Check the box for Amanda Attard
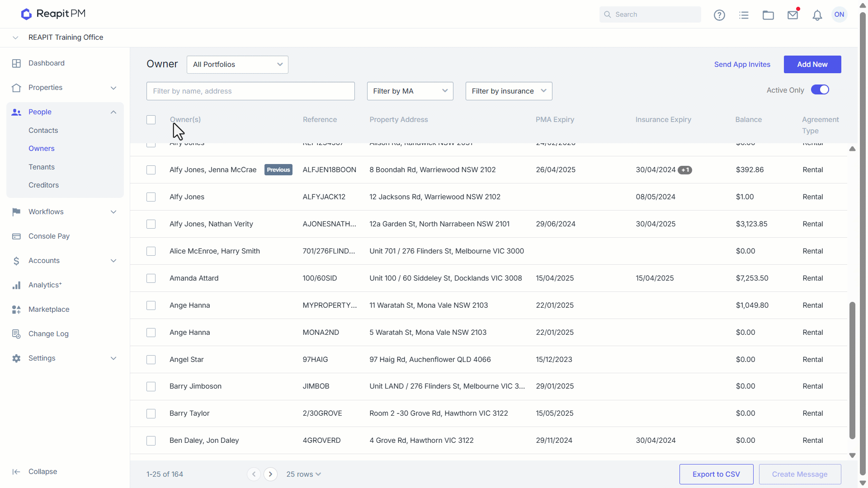Screen dimensions: 868x488 (151, 278)
